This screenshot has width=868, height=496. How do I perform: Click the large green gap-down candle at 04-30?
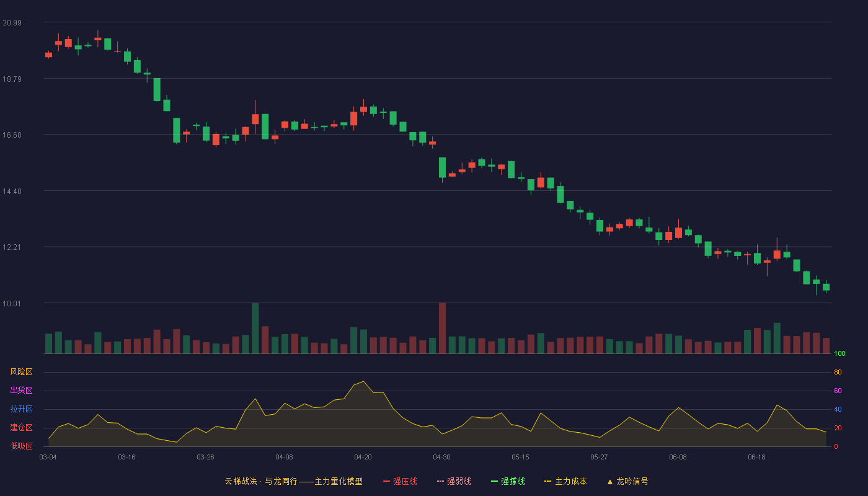[x=442, y=168]
